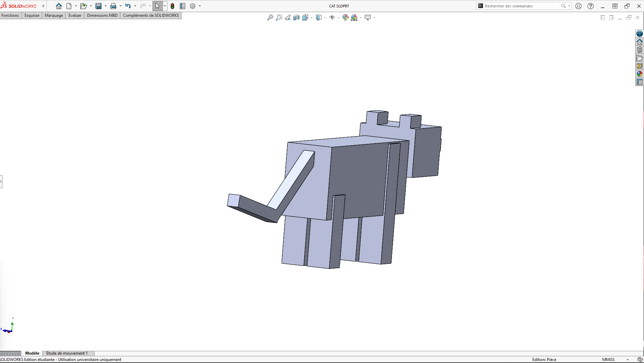Select the Modèle bottom tab

pyautogui.click(x=32, y=353)
